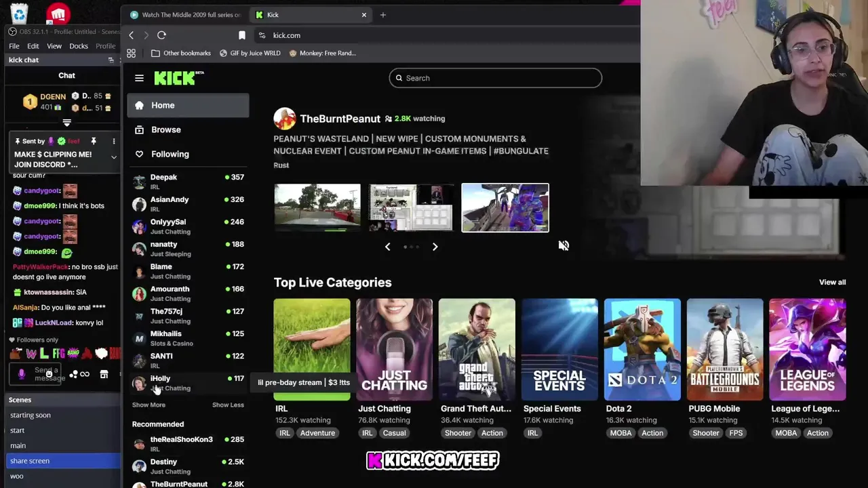
Task: Open the browser apps grid icon
Action: [x=132, y=53]
